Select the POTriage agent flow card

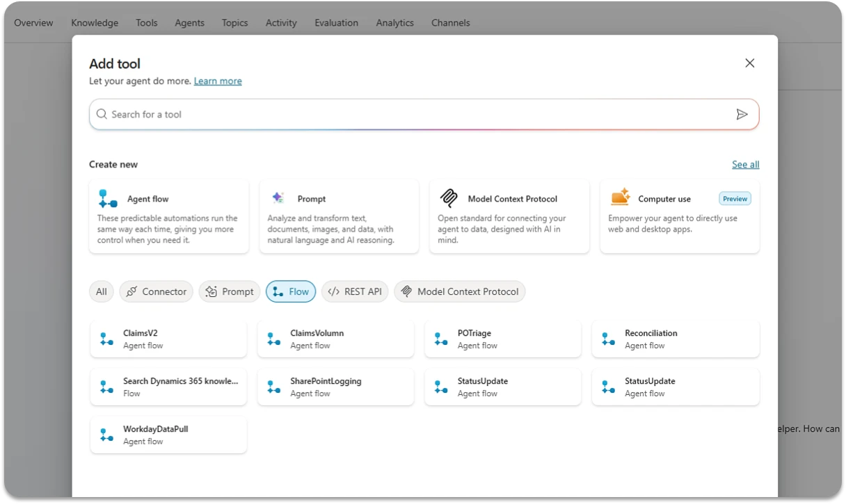pyautogui.click(x=502, y=339)
